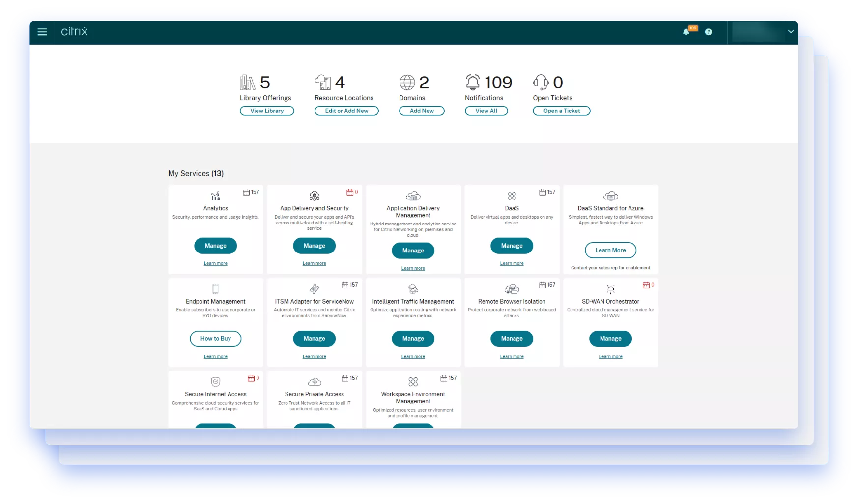Click Manage under ITSM Adapter for ServiceNow
Image resolution: width=858 pixels, height=504 pixels.
point(315,339)
